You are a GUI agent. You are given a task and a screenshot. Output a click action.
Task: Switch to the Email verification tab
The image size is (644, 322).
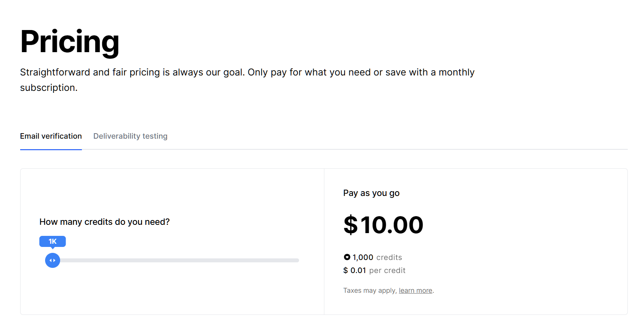tap(51, 136)
